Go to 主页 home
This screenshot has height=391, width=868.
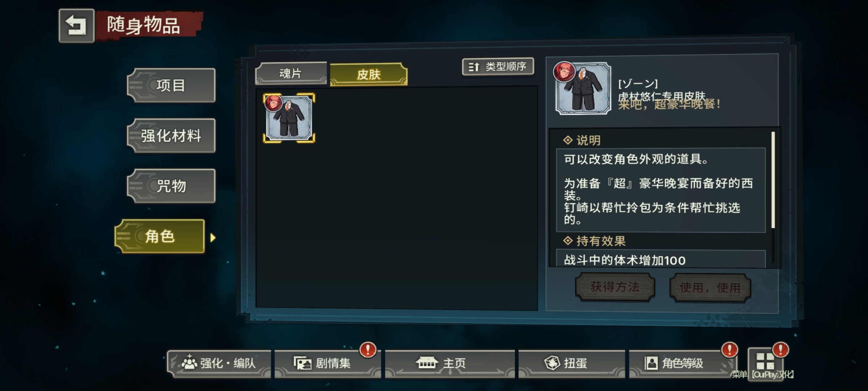pos(450,363)
